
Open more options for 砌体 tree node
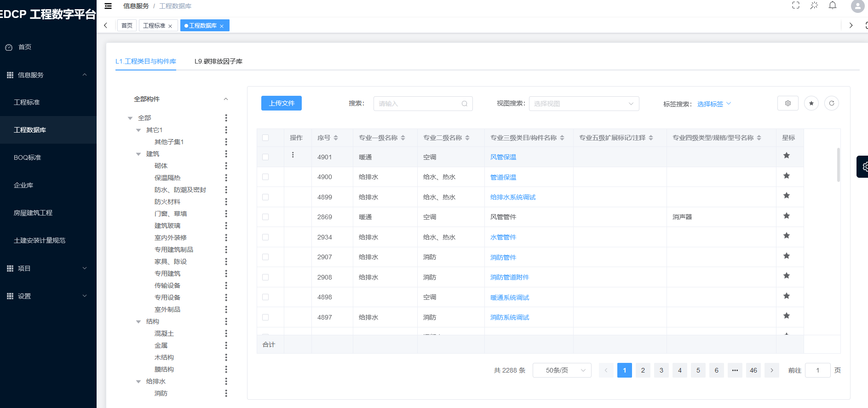click(x=226, y=166)
